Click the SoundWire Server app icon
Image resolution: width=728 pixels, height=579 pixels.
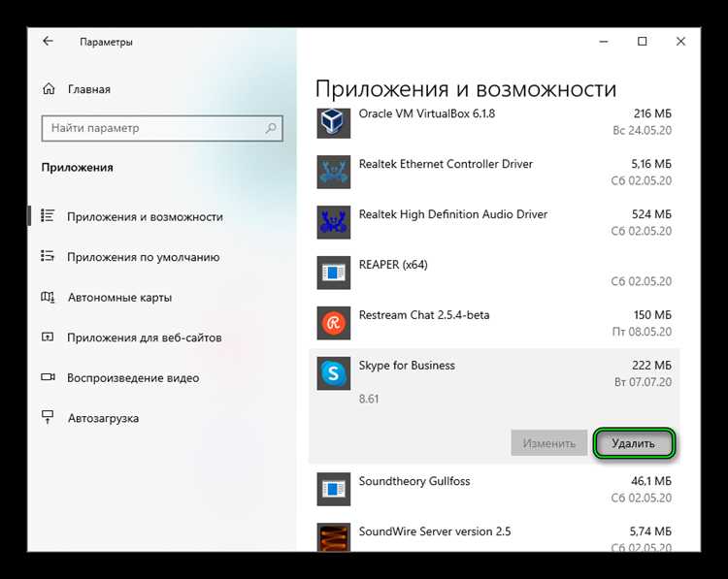[x=333, y=537]
